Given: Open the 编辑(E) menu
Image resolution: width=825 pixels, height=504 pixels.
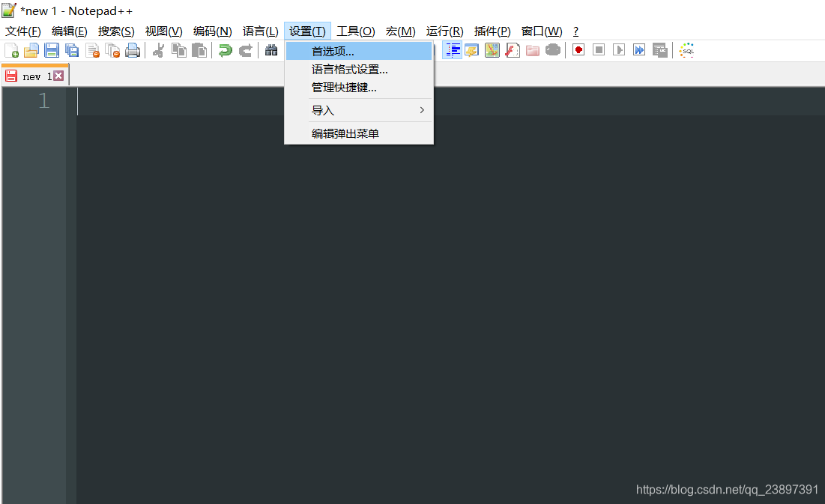Looking at the screenshot, I should coord(70,31).
